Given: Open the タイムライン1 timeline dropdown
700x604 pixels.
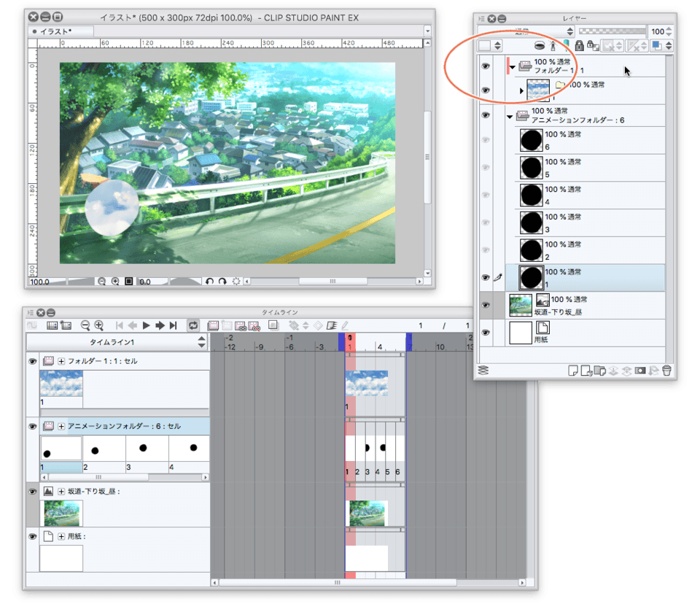Looking at the screenshot, I should click(x=202, y=342).
